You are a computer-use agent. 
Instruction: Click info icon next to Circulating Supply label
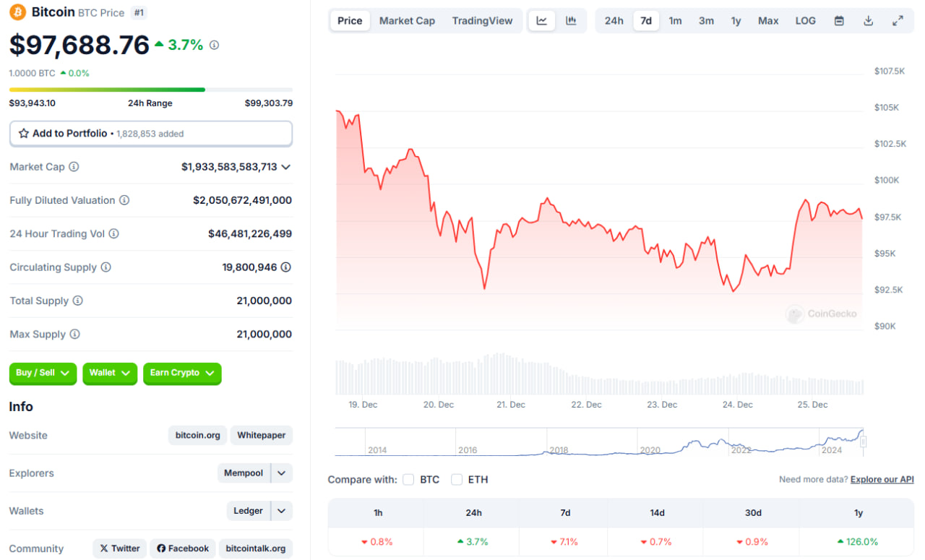pyautogui.click(x=106, y=267)
